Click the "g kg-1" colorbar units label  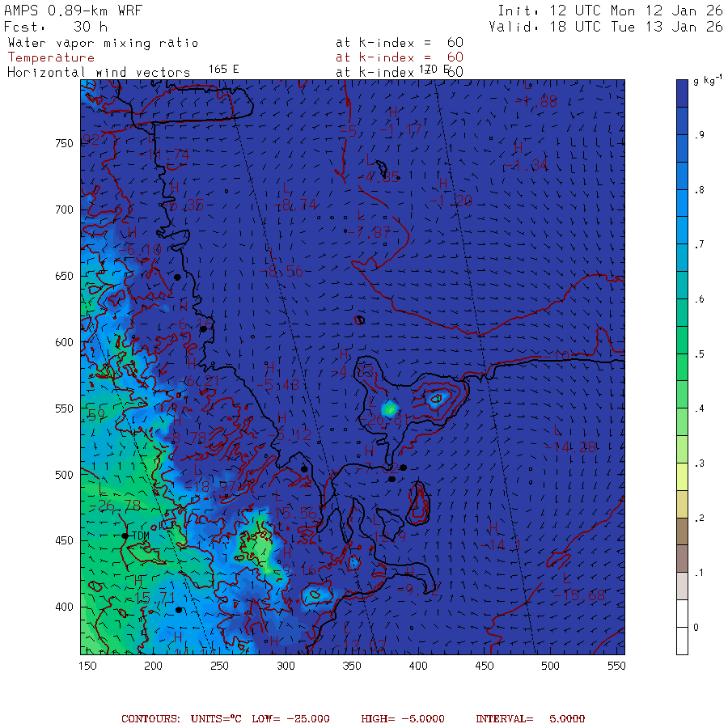pyautogui.click(x=708, y=80)
